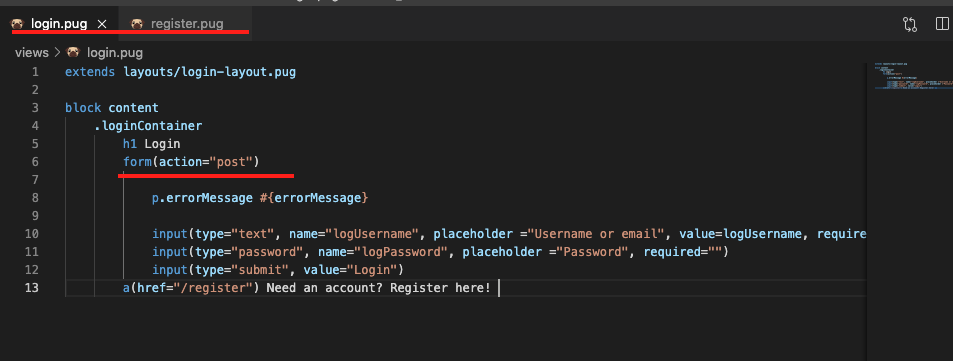Click the "post" string value

pyautogui.click(x=231, y=162)
